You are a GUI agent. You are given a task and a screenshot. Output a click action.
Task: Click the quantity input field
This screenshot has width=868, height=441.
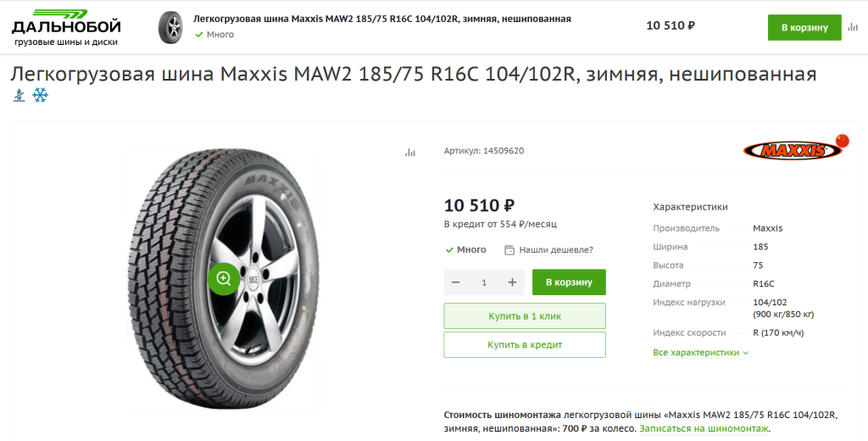484,282
